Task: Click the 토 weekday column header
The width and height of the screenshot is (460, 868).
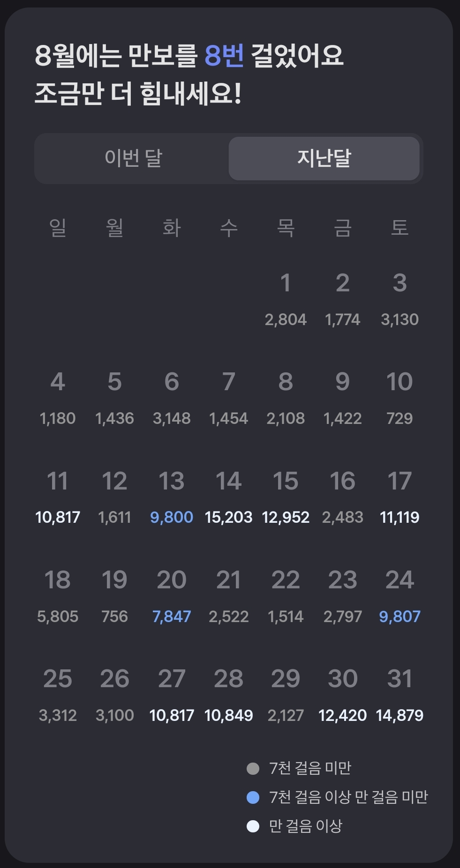Action: point(400,228)
